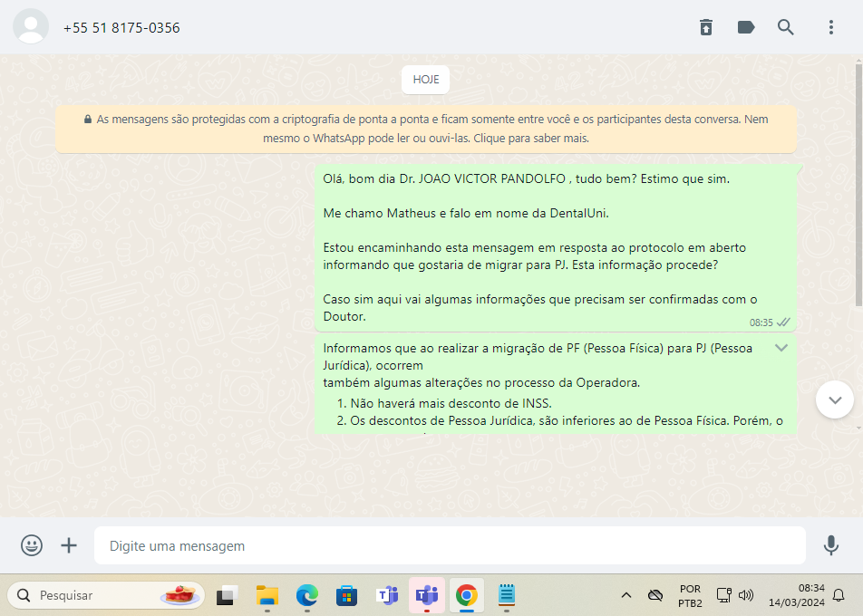Launch Microsoft Edge from taskbar
This screenshot has height=616, width=863.
tap(306, 595)
